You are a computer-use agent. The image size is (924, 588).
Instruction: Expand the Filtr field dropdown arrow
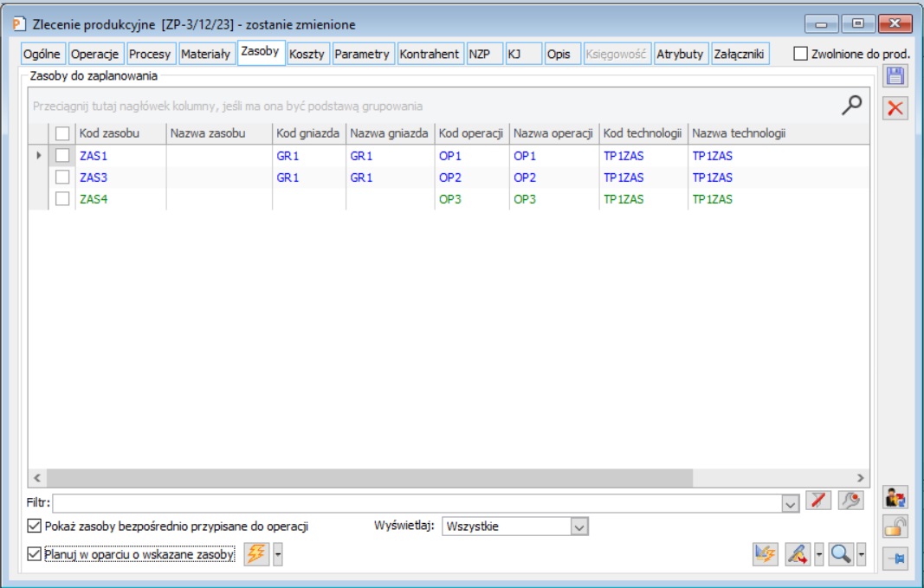tap(789, 502)
